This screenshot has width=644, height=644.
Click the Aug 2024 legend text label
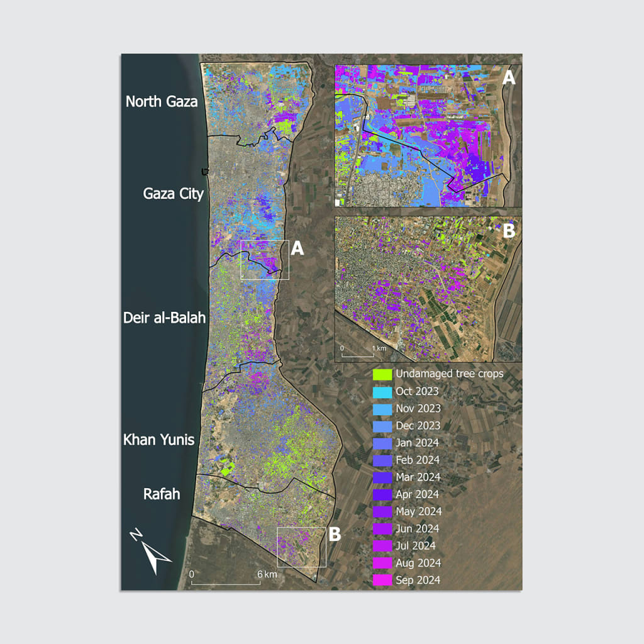coord(418,563)
